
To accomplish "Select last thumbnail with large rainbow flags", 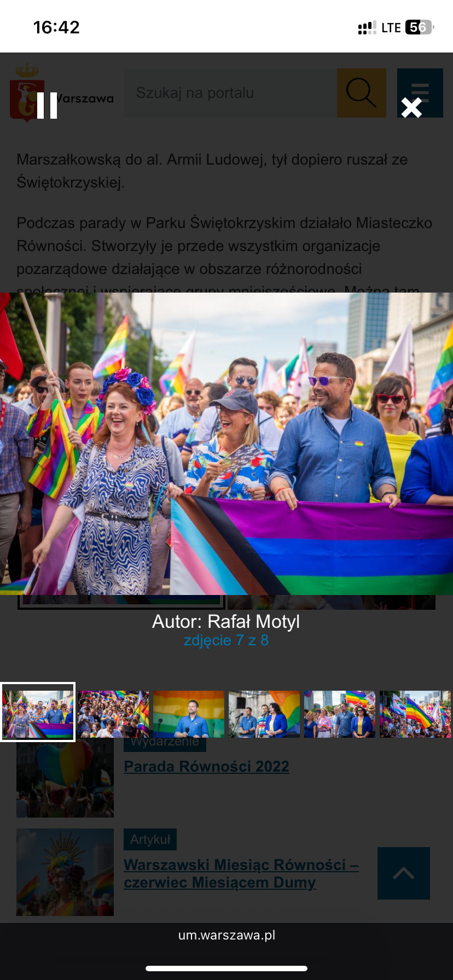I will pyautogui.click(x=415, y=714).
